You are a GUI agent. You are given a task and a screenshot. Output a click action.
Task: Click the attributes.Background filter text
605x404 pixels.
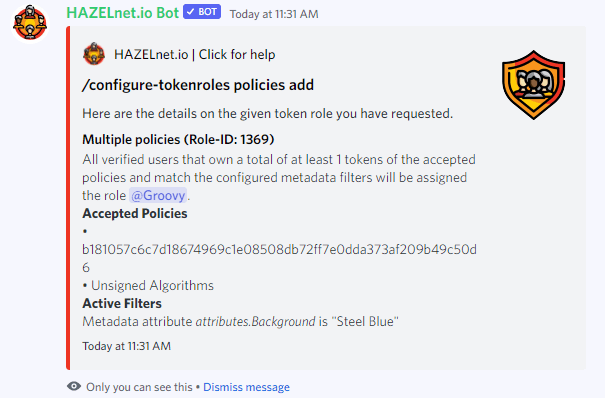pyautogui.click(x=255, y=321)
